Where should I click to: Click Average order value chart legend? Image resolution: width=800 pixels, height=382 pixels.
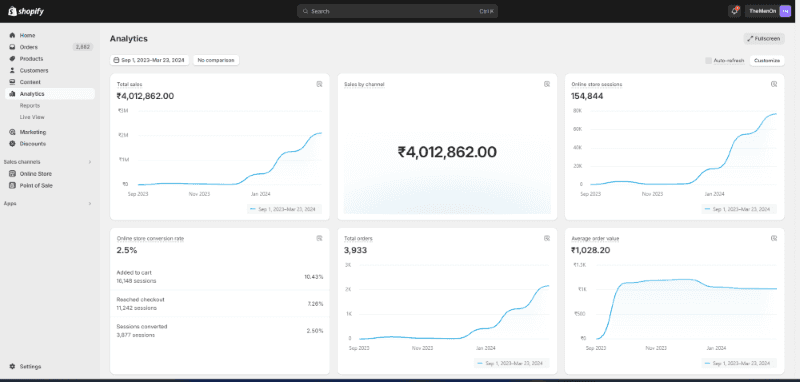point(739,363)
